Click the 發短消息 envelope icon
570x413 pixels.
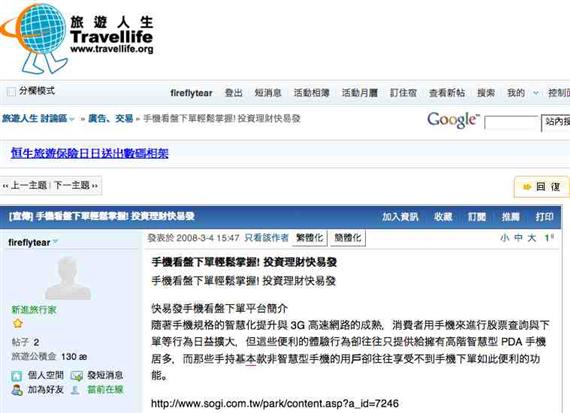[x=77, y=376]
